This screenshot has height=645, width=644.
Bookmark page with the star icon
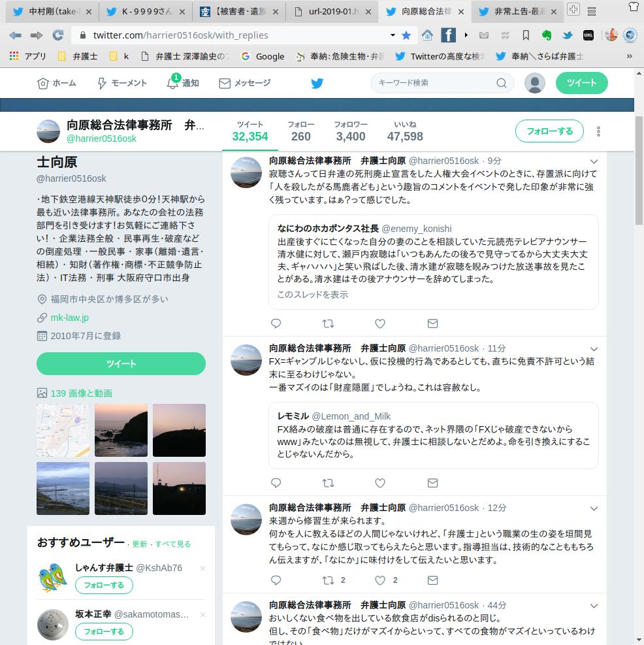pos(406,35)
